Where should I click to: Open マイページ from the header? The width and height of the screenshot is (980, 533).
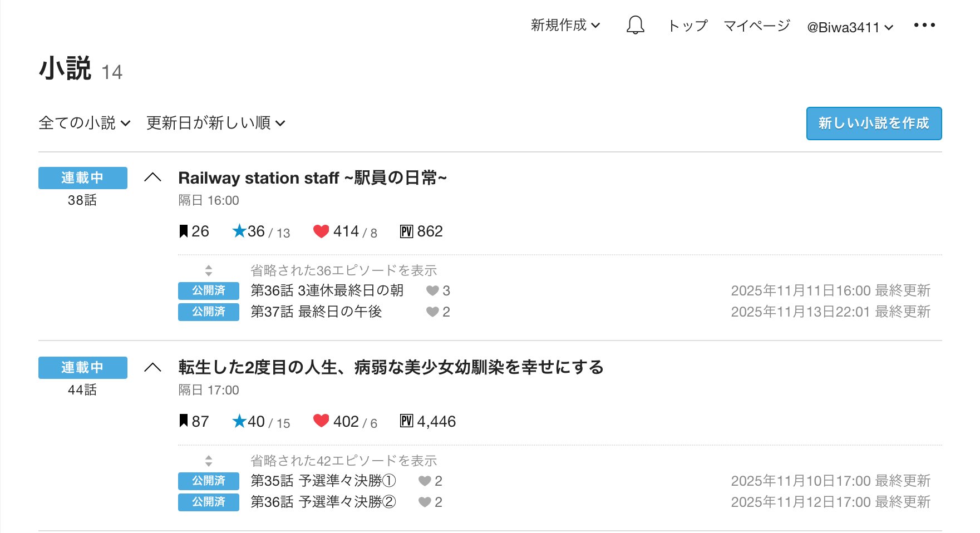756,26
